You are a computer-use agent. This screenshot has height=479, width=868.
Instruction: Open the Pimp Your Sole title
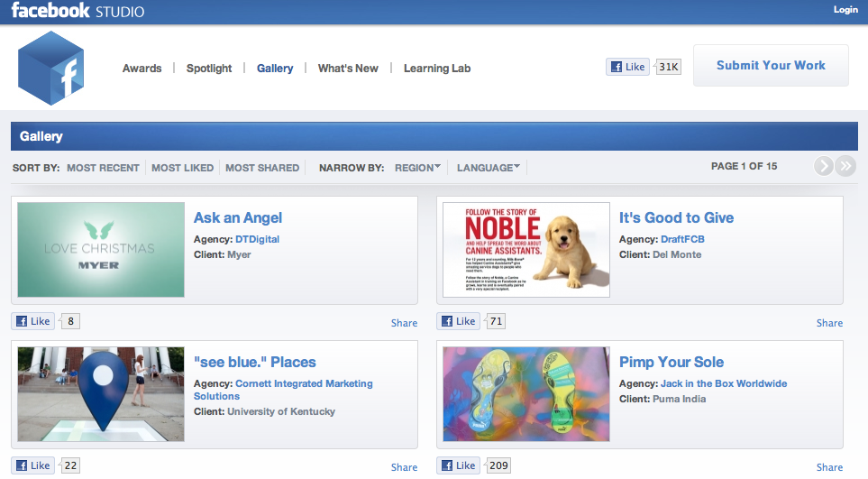[x=671, y=362]
